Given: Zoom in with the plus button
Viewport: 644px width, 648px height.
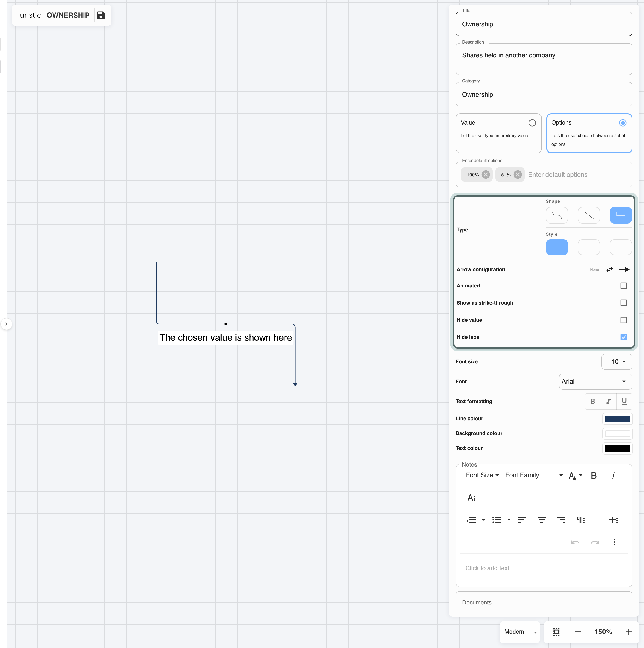Looking at the screenshot, I should tap(629, 632).
